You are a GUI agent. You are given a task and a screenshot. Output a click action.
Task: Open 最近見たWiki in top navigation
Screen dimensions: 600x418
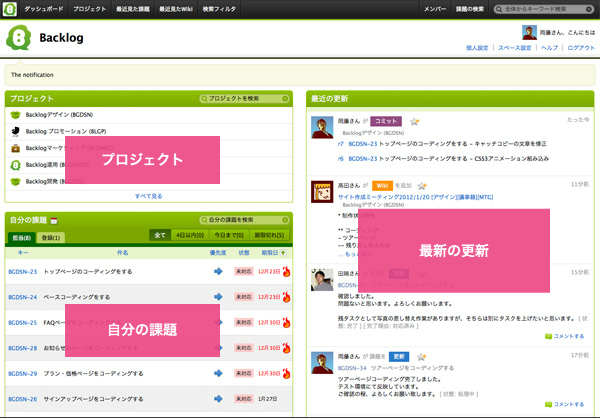[x=176, y=9]
